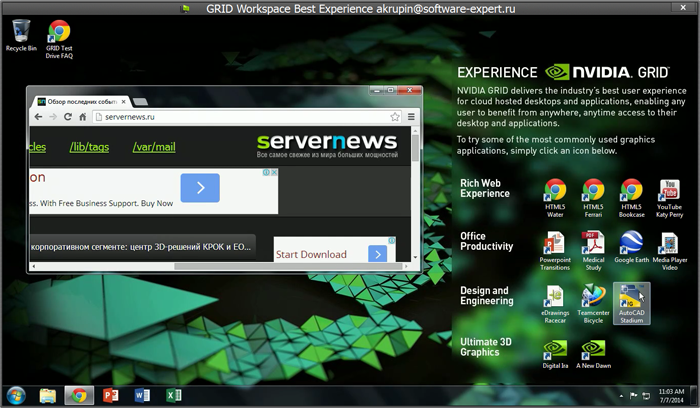Click the Start Download ad arrow
This screenshot has height=408, width=700.
(378, 254)
